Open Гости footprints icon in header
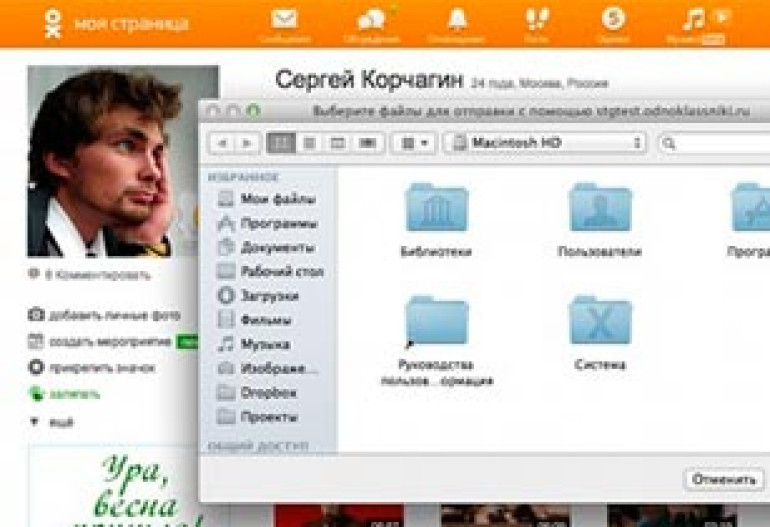770x527 pixels. pyautogui.click(x=536, y=20)
